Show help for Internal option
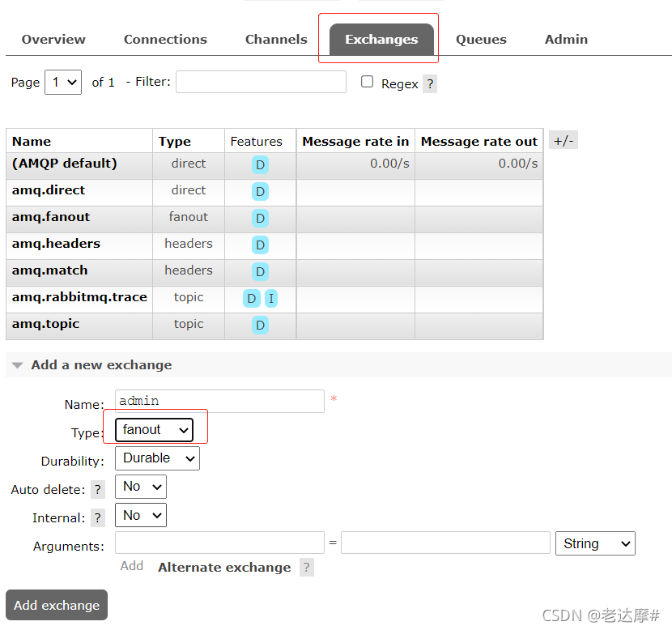Image resolution: width=672 pixels, height=630 pixels. tap(98, 517)
